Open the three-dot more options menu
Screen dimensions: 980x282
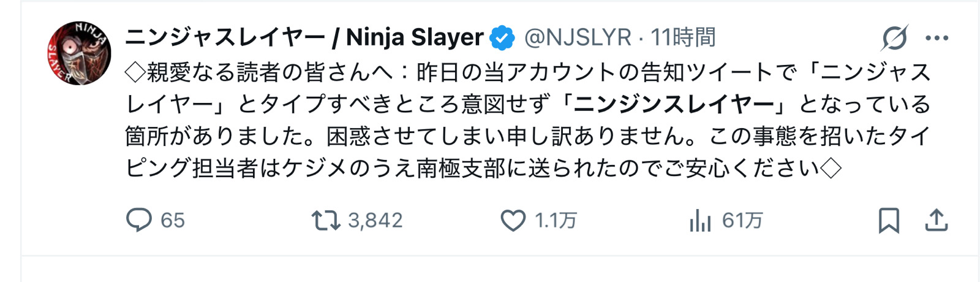coord(937,38)
